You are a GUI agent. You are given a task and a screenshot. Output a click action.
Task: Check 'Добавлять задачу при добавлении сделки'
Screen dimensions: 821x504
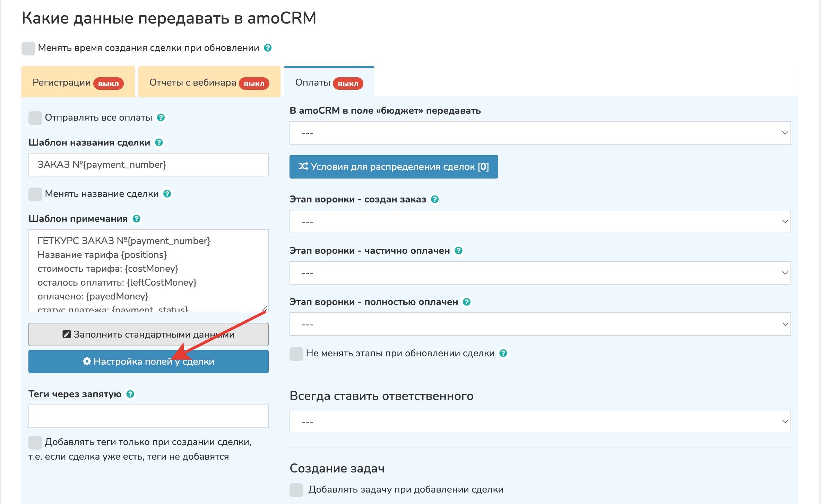(x=296, y=490)
